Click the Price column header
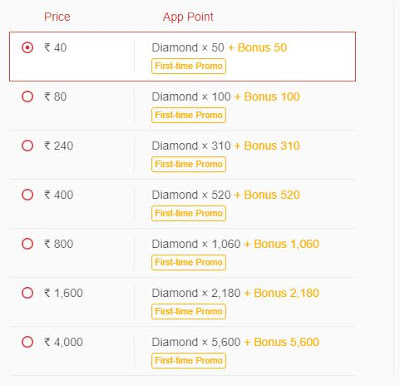Viewport: 400px width, 386px height. [57, 17]
